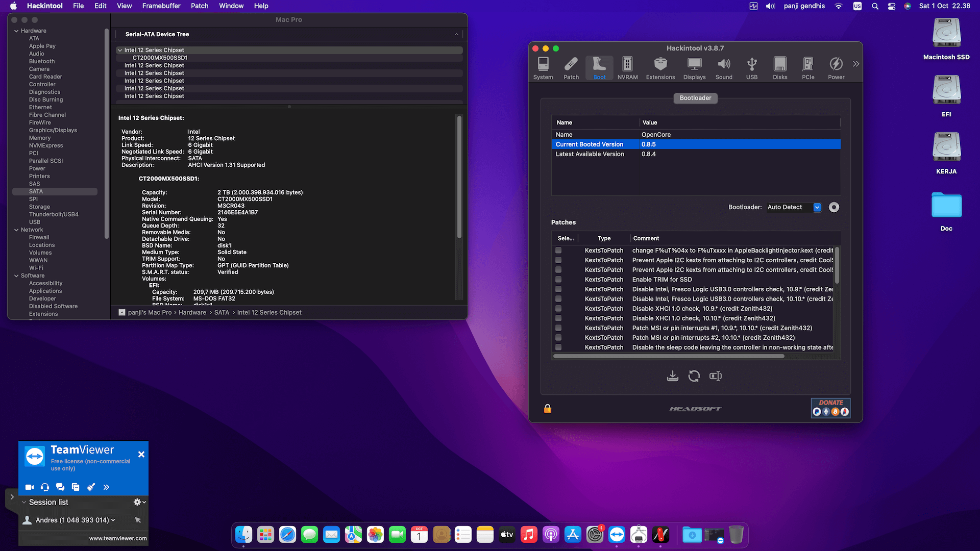
Task: Open the Patch menu in menu bar
Action: 200,6
